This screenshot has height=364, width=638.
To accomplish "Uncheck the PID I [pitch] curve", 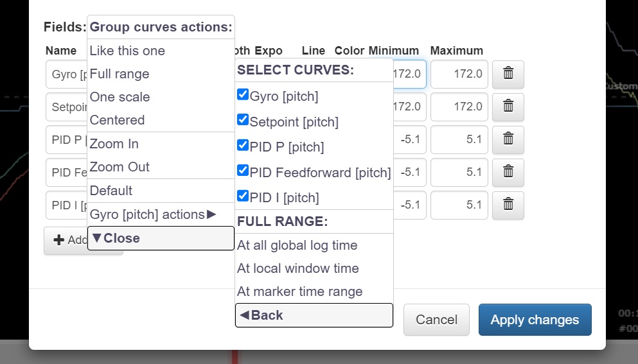I will (x=243, y=196).
